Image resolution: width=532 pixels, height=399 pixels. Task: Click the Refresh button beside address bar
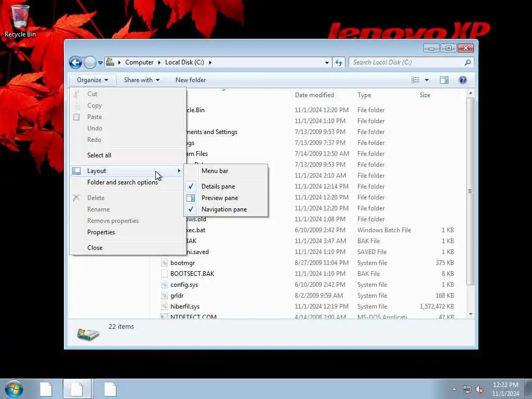coord(339,62)
